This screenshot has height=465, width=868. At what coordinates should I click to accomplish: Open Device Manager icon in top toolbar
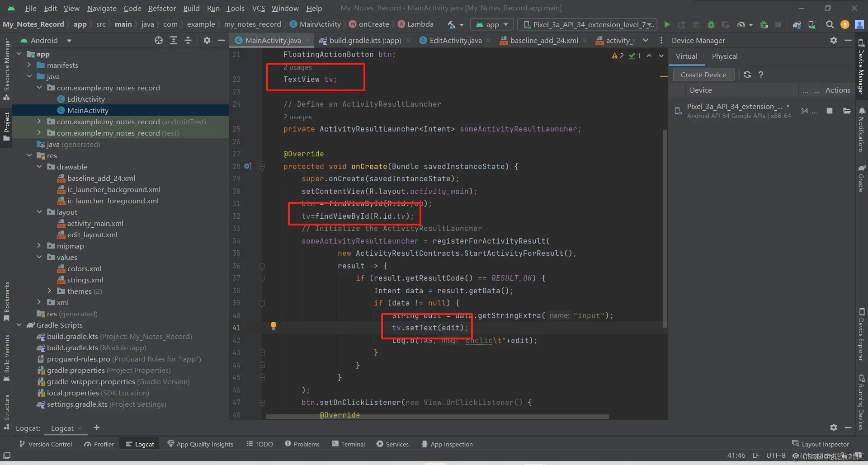[812, 24]
